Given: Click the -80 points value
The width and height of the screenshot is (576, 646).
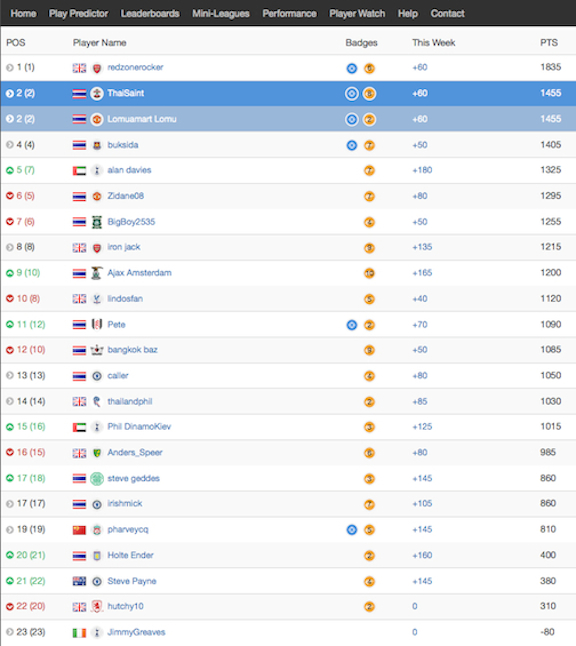Looking at the screenshot, I should point(548,632).
